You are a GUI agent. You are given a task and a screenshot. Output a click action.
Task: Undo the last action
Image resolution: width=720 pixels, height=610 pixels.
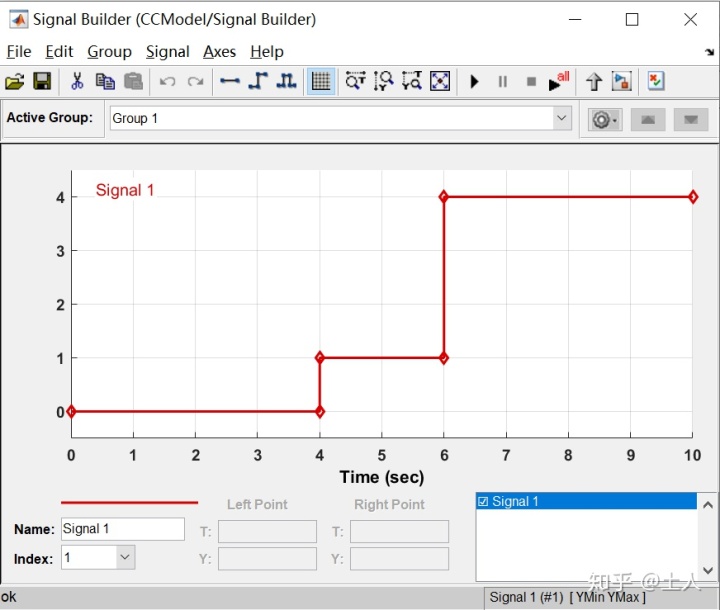coord(167,82)
